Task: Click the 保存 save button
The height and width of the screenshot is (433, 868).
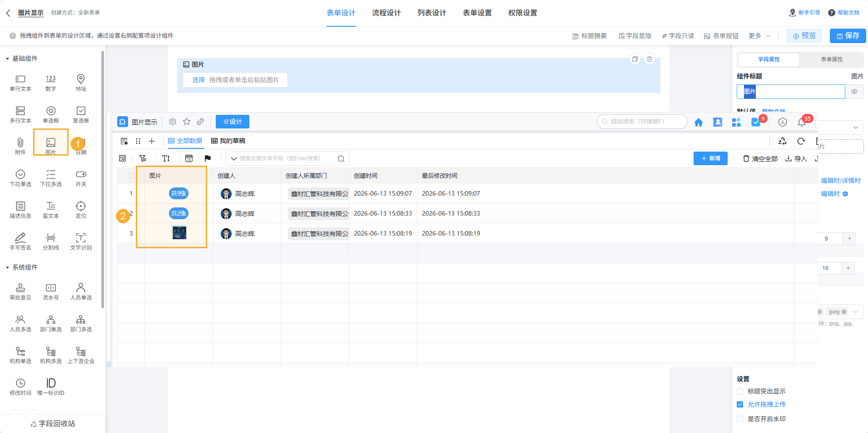Action: (x=848, y=36)
